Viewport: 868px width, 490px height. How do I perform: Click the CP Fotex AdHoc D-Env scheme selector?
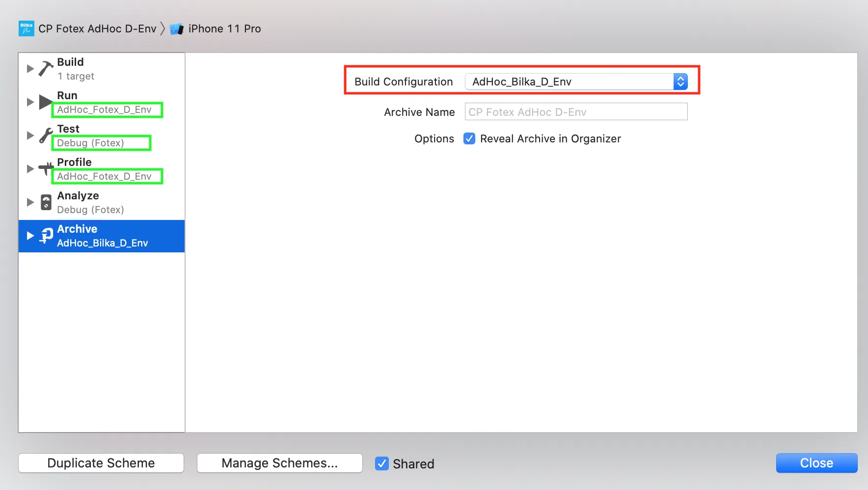click(x=87, y=28)
